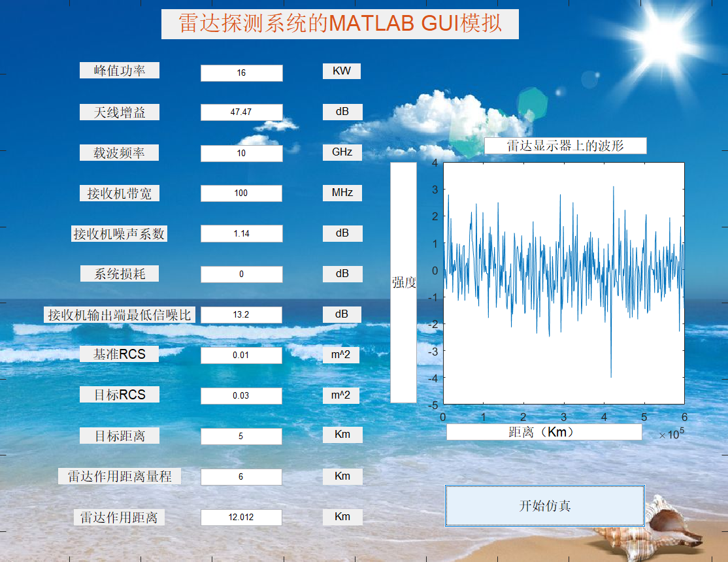
Task: Edit the 雷达作用距离量程 field showing 6
Action: pyautogui.click(x=241, y=476)
